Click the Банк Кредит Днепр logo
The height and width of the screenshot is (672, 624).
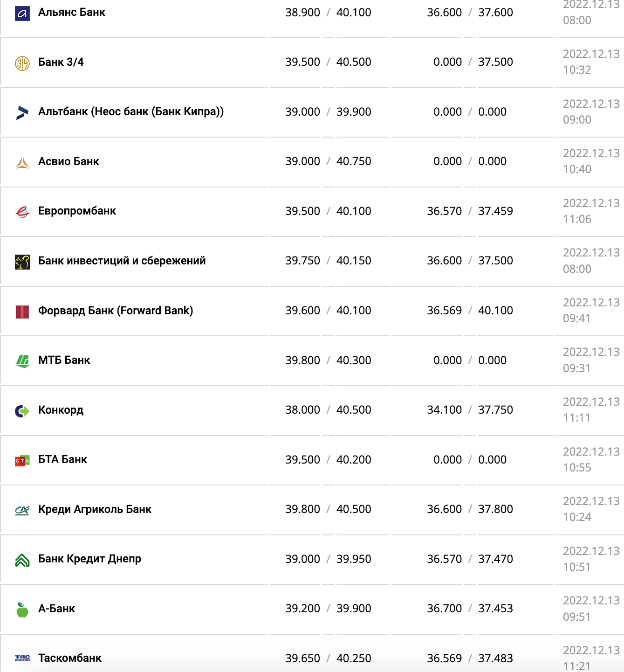22,560
